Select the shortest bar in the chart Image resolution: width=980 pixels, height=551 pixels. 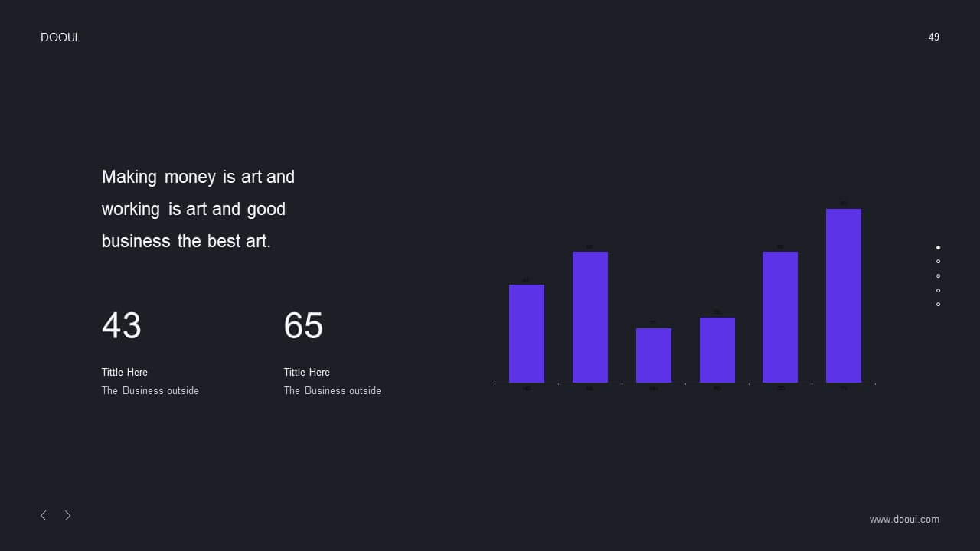[654, 355]
